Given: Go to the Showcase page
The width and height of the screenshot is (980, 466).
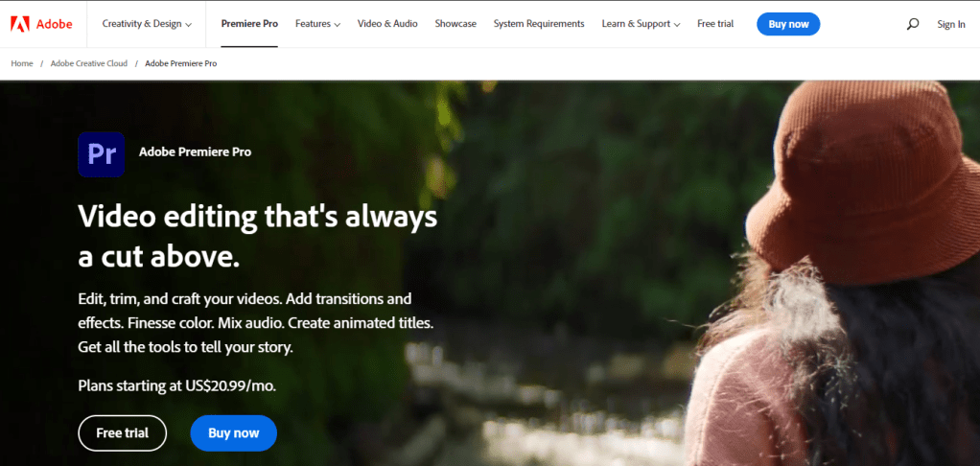Looking at the screenshot, I should [455, 24].
